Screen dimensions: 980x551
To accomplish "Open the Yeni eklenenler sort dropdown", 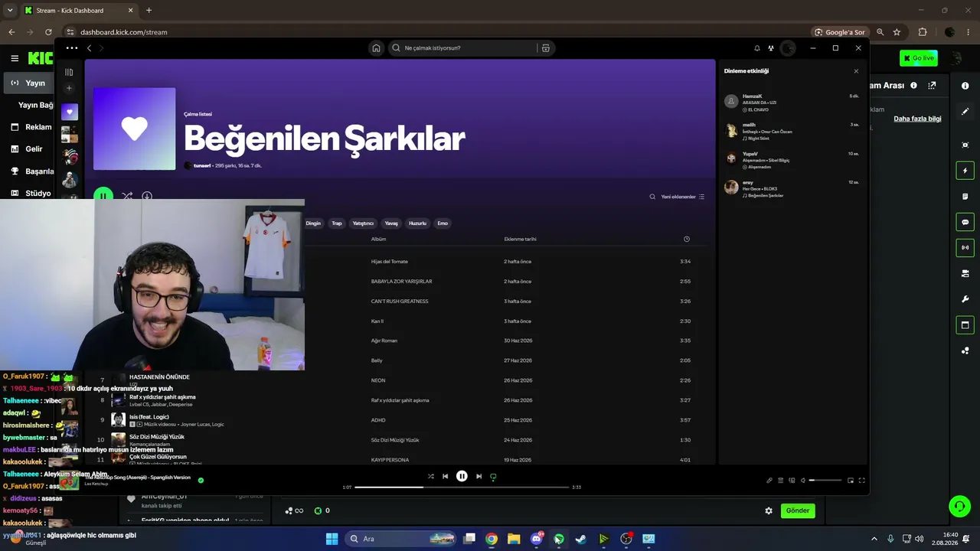I will (682, 197).
